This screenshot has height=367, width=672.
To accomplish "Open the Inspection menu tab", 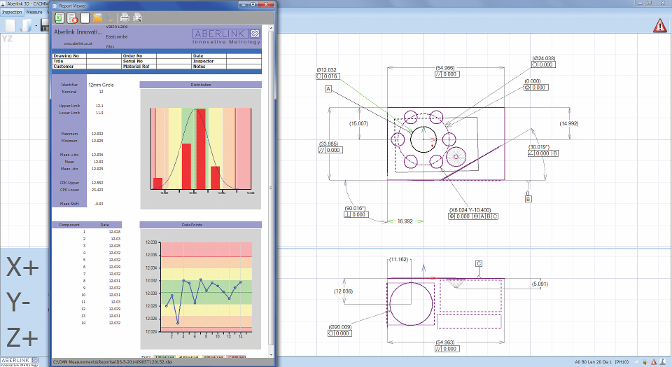I will pyautogui.click(x=12, y=12).
